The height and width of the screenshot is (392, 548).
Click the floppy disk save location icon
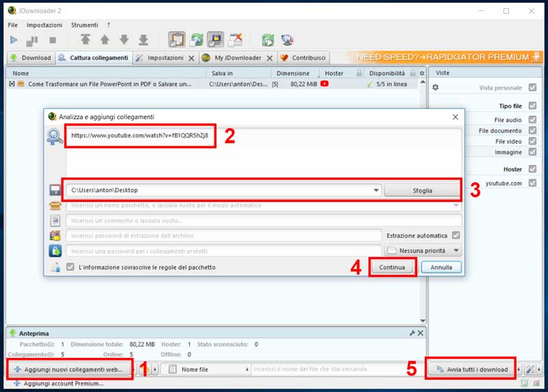(x=55, y=190)
